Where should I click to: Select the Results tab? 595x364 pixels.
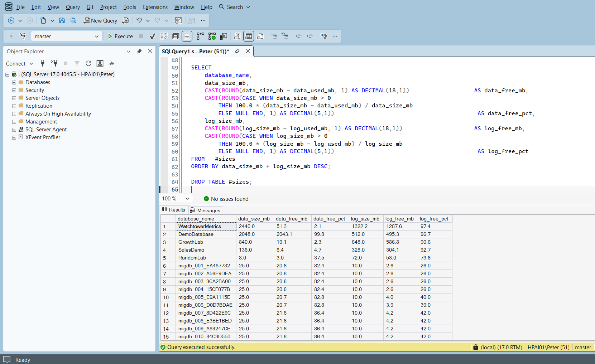[x=174, y=210]
